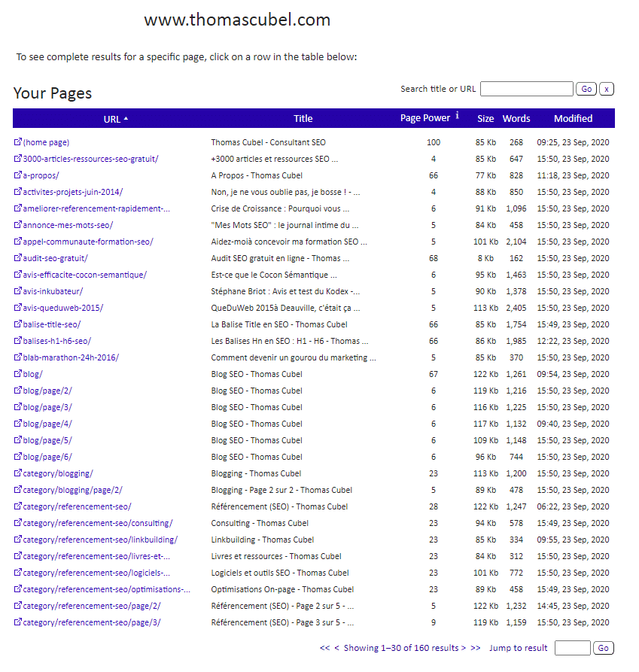
Task: Click external link icon beside annonce-mes-mots-seo/
Action: [17, 224]
